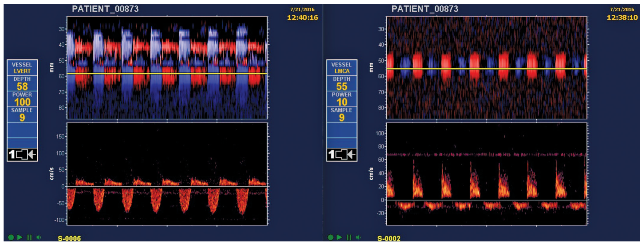
Task: Click DEPTH value 55
Action: point(342,87)
